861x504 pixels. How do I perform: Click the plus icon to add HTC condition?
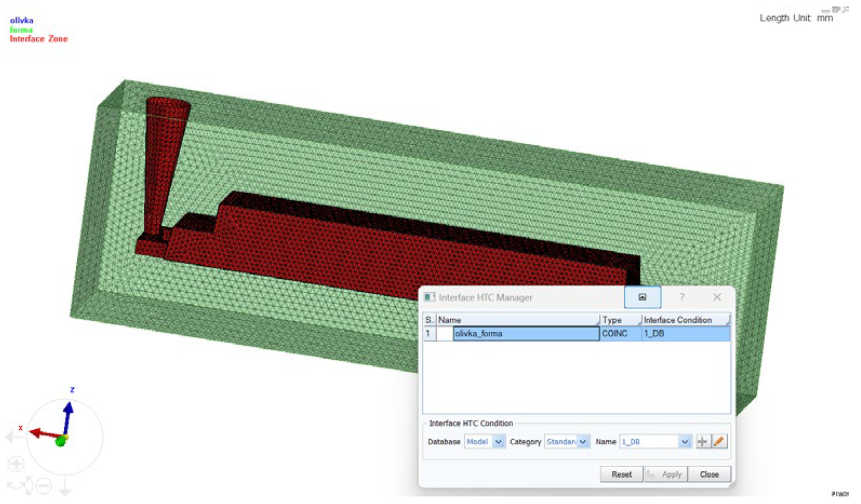click(x=702, y=442)
